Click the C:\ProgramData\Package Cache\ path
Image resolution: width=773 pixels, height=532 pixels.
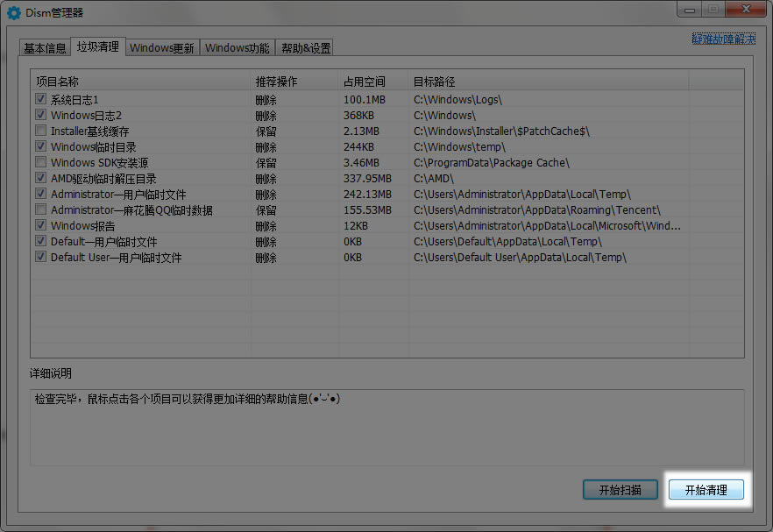click(492, 163)
